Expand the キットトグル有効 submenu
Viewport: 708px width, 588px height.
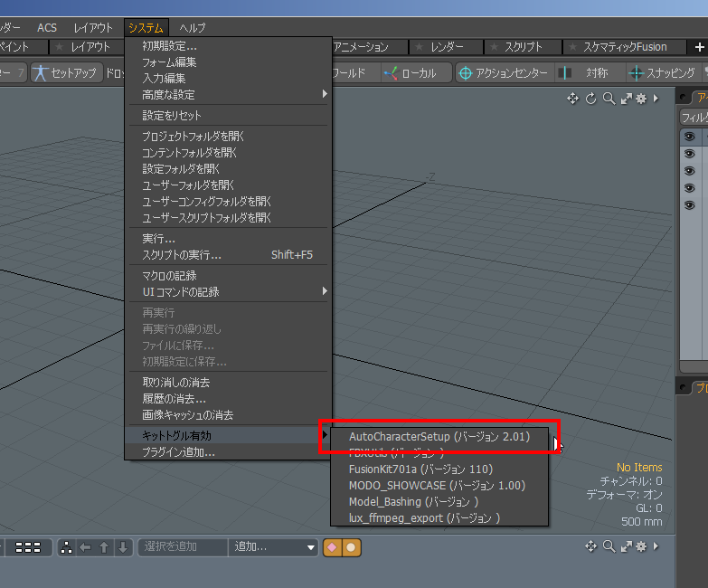point(229,436)
